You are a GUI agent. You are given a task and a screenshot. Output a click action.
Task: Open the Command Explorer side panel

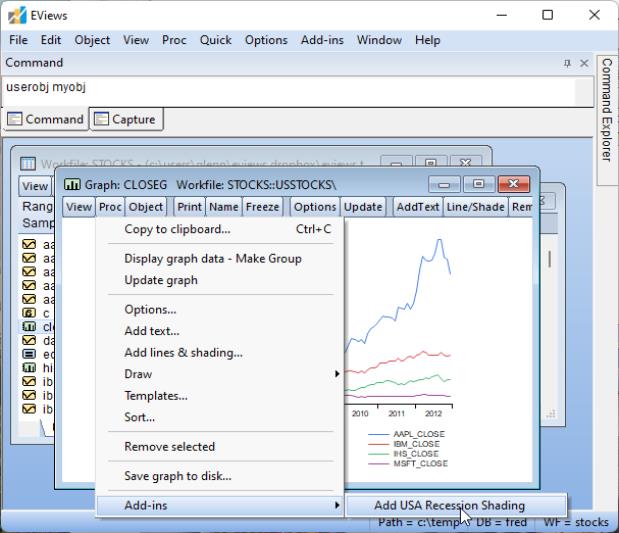click(x=606, y=110)
